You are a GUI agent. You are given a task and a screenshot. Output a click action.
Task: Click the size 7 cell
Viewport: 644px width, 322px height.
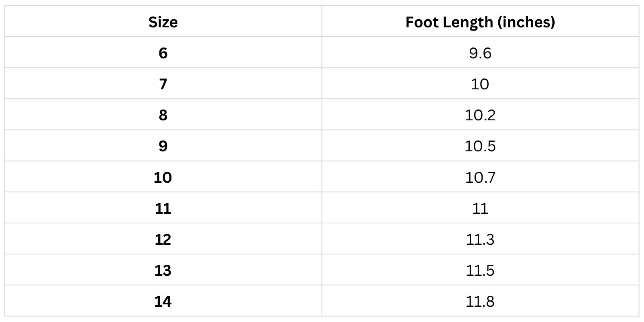click(x=163, y=84)
